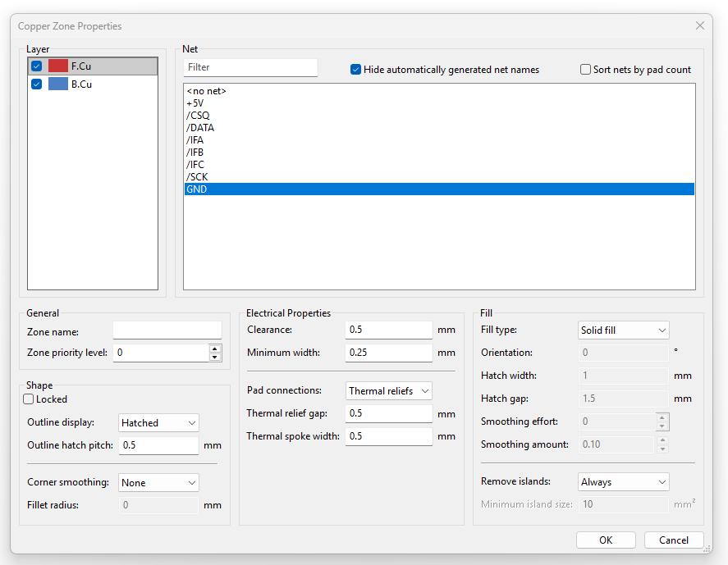Viewport: 728px width, 565px height.
Task: Select the +5V net in list
Action: [x=195, y=103]
